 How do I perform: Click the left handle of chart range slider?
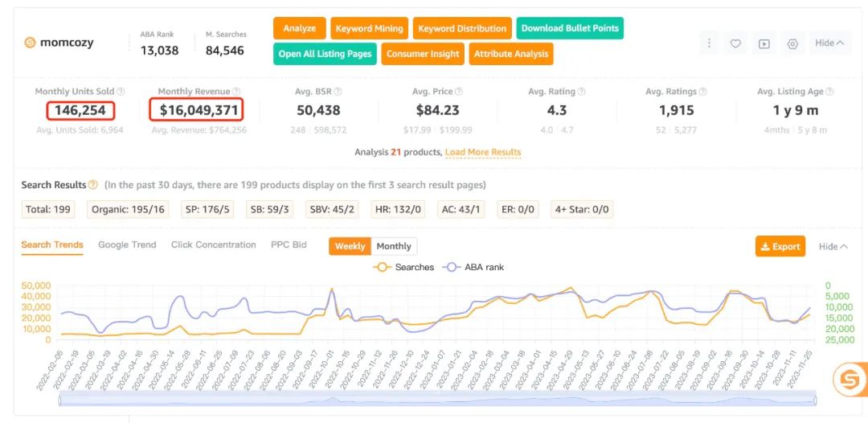[60, 399]
